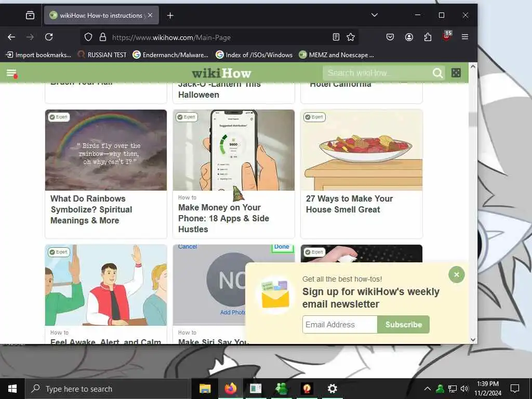Click the classroom raised hands thumbnail

click(x=106, y=285)
